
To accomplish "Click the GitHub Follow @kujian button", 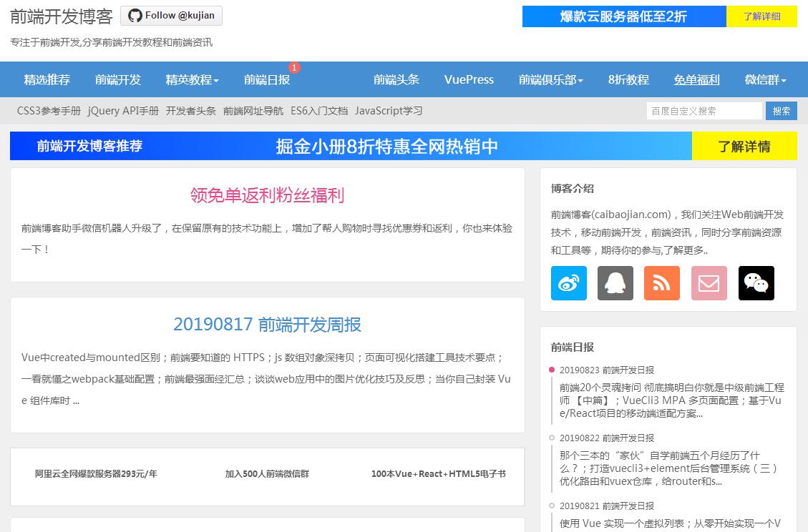I will pos(171,16).
